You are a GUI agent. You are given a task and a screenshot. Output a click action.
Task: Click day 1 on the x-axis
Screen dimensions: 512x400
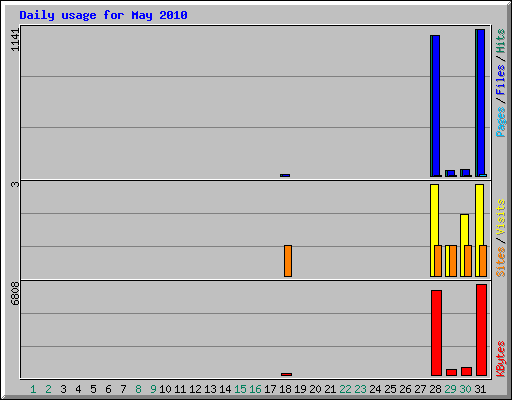click(33, 389)
